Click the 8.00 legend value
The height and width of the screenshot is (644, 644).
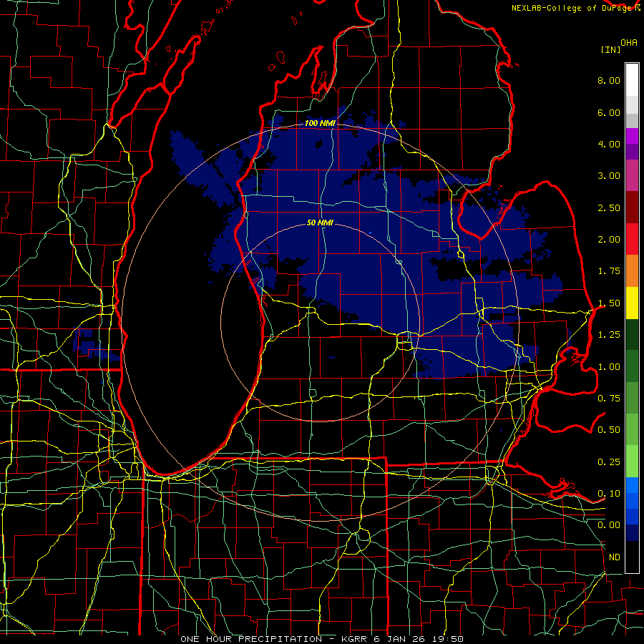tap(609, 80)
